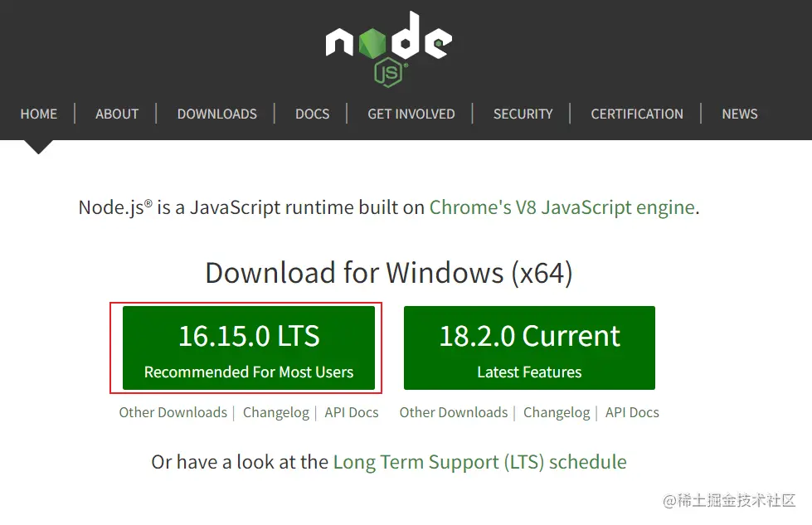Click the Download for Windows (x64) heading

click(389, 273)
